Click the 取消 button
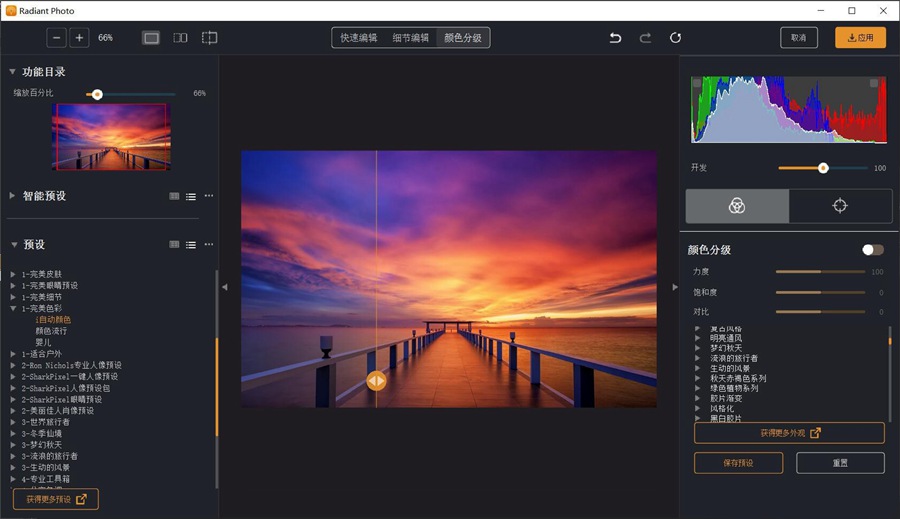The image size is (900, 519). click(x=798, y=38)
